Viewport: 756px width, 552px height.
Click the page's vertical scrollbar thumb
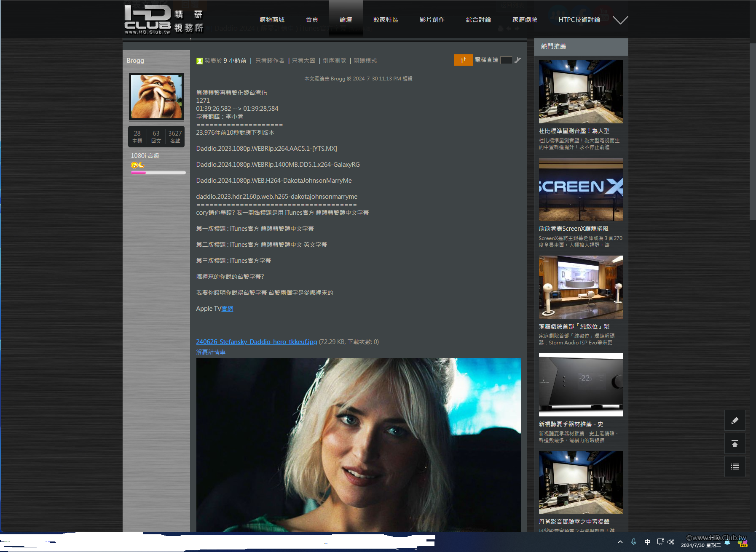[753, 131]
